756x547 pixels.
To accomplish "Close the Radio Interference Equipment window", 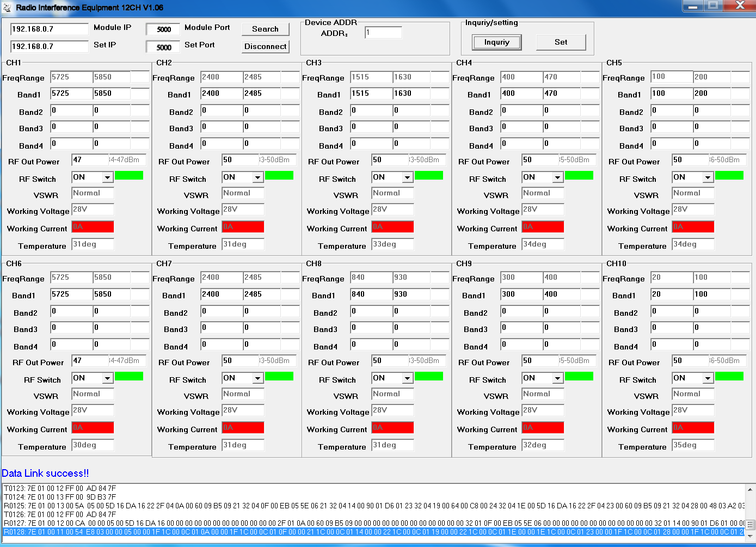I will (740, 6).
